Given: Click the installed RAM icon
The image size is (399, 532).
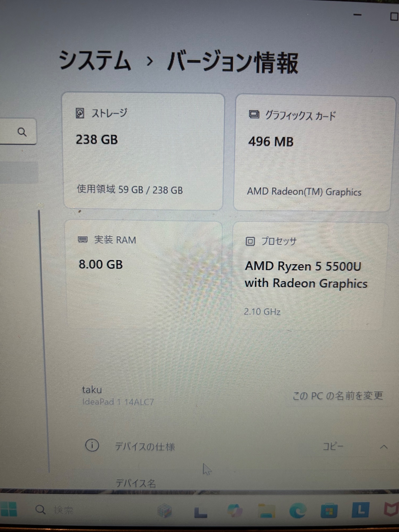Looking at the screenshot, I should 83,239.
